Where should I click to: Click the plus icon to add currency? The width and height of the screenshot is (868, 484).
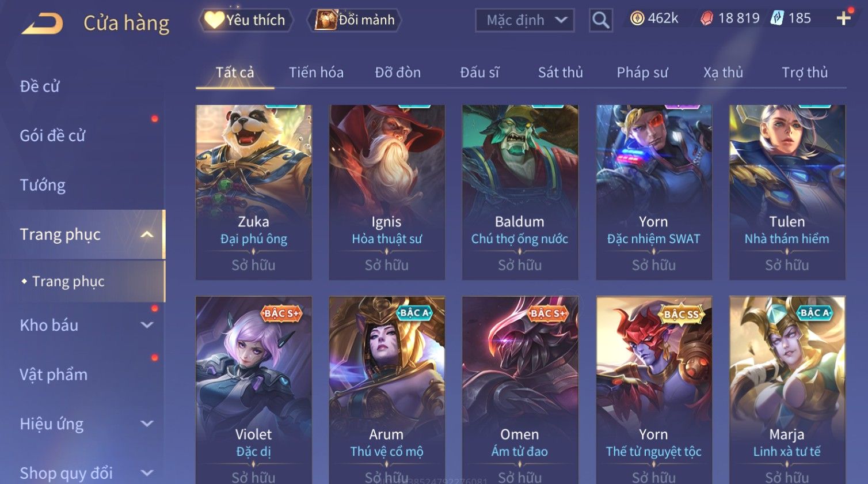[843, 18]
